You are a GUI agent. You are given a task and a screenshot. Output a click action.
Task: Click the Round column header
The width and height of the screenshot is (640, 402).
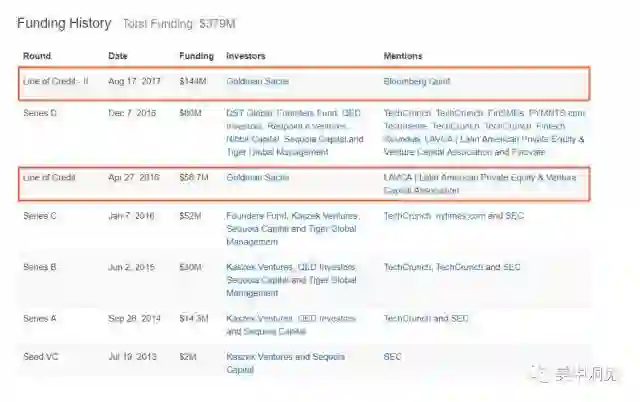coord(37,55)
